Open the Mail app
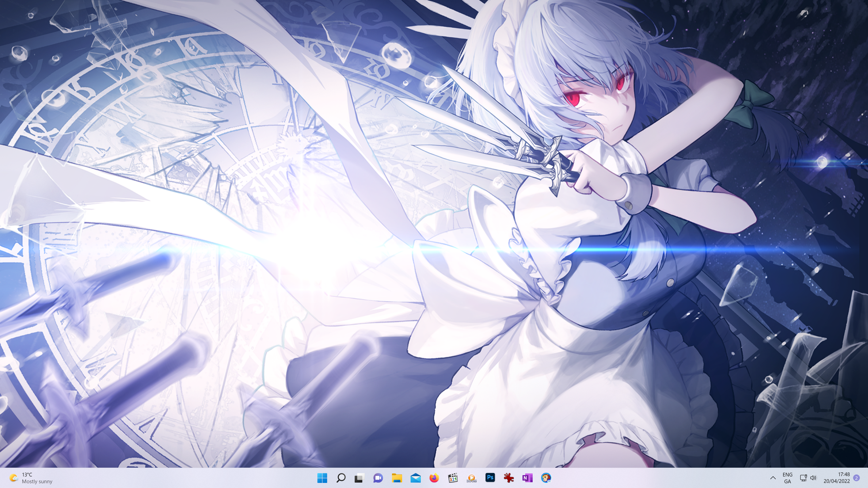868x488 pixels. tap(415, 478)
